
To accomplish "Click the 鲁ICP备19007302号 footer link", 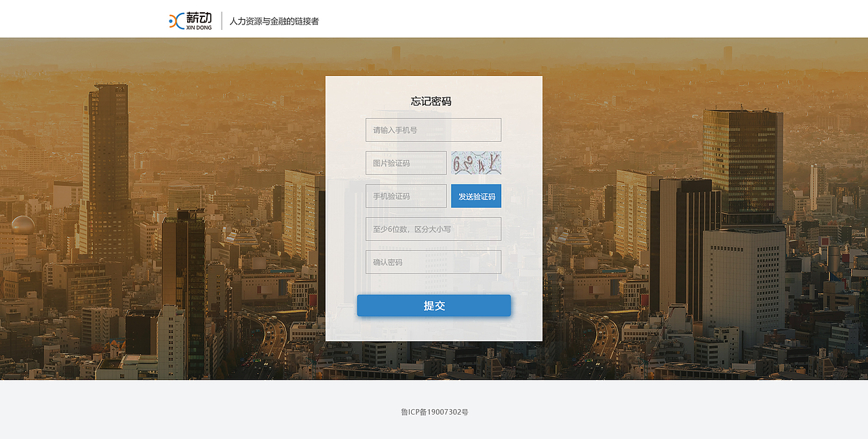I will pos(433,411).
